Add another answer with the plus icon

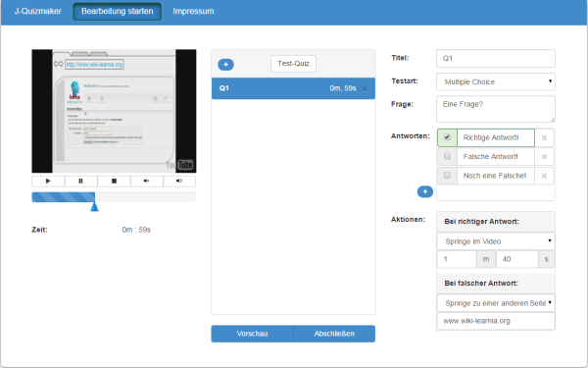click(x=425, y=191)
